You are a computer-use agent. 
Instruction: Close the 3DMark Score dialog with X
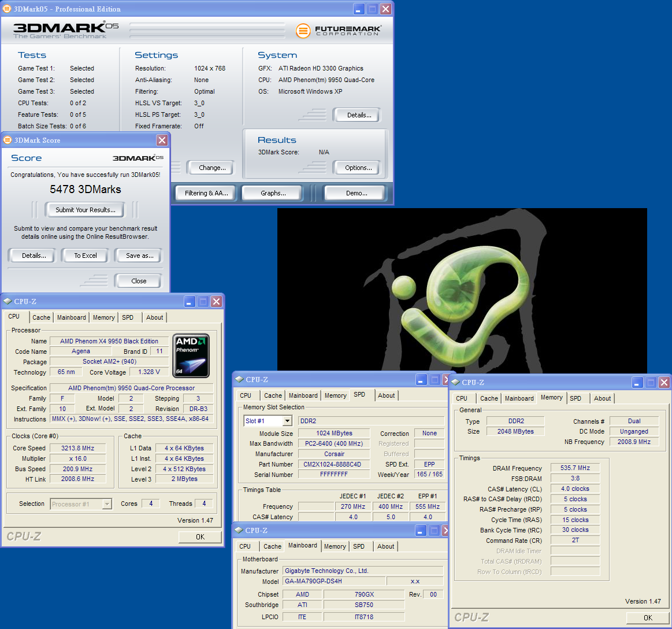point(162,140)
